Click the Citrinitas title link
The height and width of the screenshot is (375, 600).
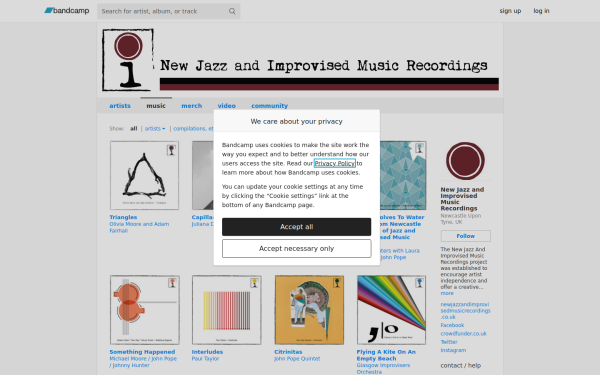tap(288, 352)
